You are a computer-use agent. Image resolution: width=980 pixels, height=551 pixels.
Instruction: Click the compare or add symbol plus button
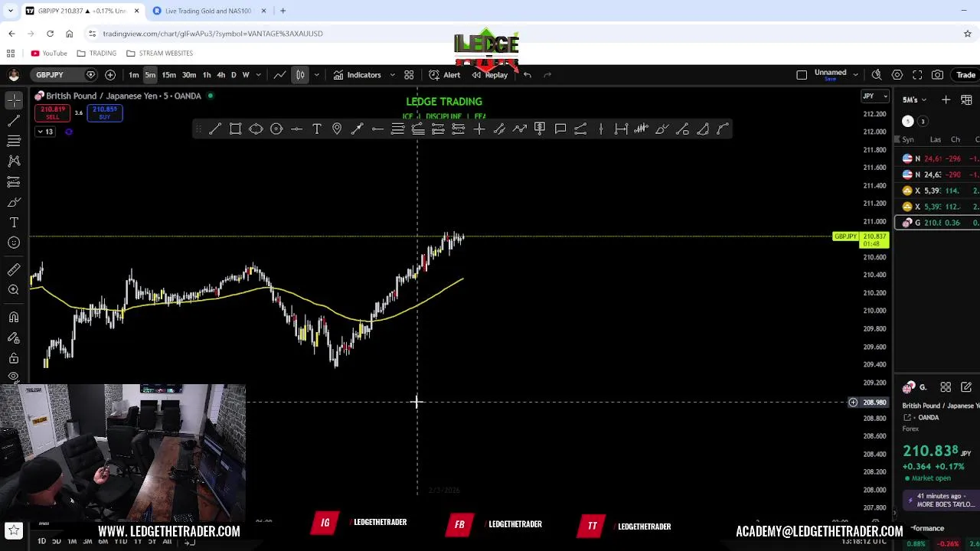110,75
